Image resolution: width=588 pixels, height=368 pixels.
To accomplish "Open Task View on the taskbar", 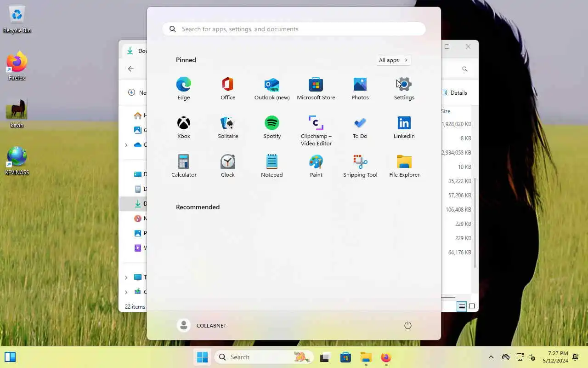I will pos(326,357).
